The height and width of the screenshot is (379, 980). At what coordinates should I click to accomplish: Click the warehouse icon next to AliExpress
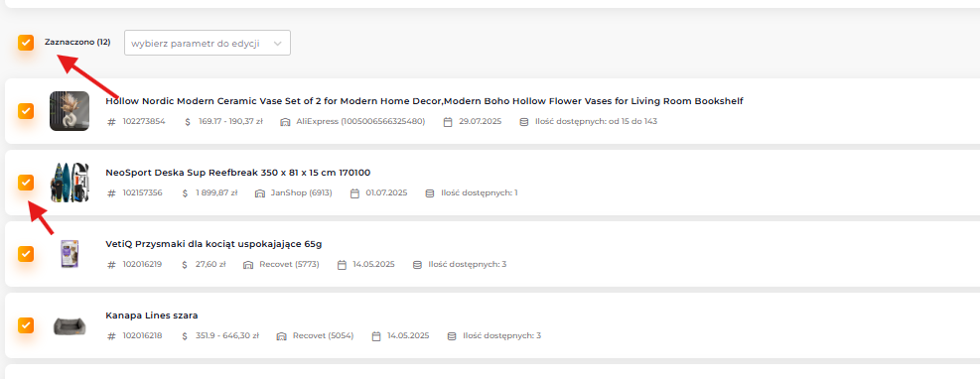[x=285, y=122]
